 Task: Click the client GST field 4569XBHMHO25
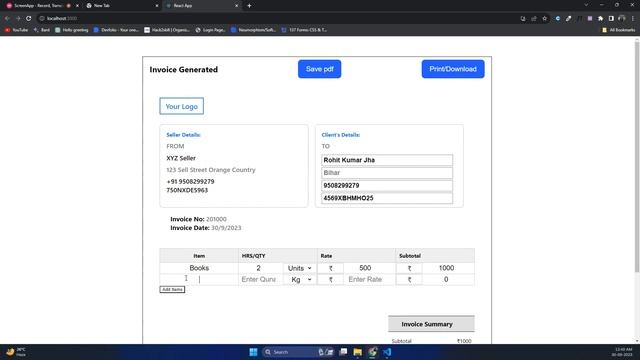(387, 198)
